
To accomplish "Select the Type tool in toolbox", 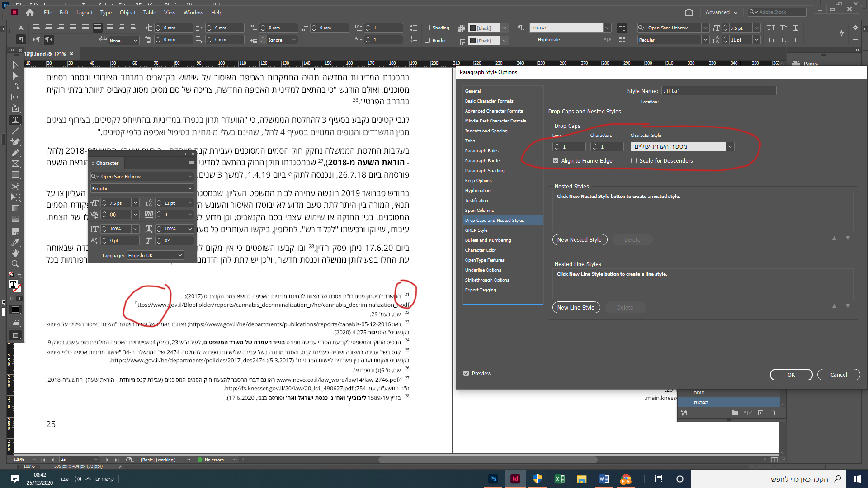I will point(15,120).
